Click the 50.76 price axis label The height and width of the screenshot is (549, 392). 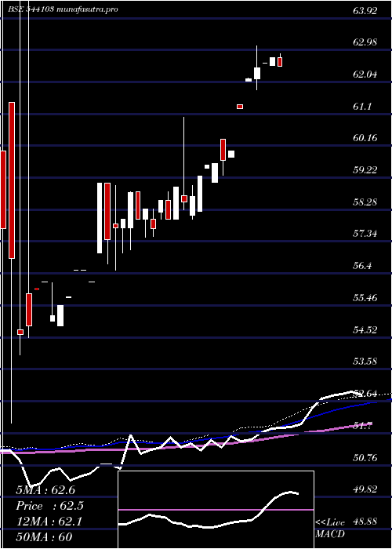click(x=365, y=457)
